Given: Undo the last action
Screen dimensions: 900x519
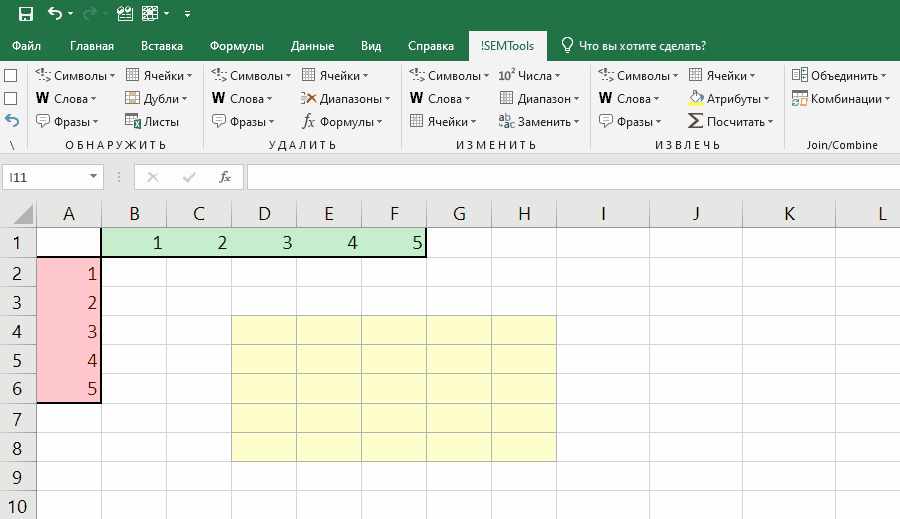Looking at the screenshot, I should (55, 13).
